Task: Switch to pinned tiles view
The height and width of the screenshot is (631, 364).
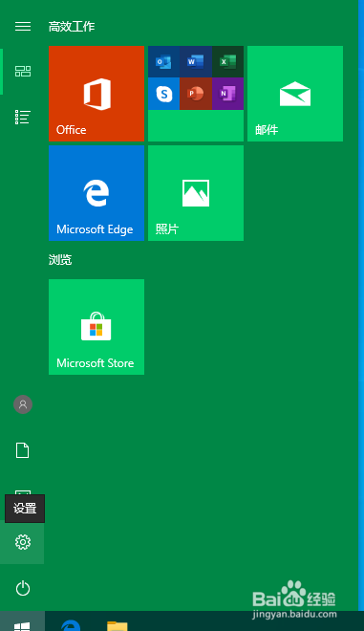Action: [x=23, y=72]
